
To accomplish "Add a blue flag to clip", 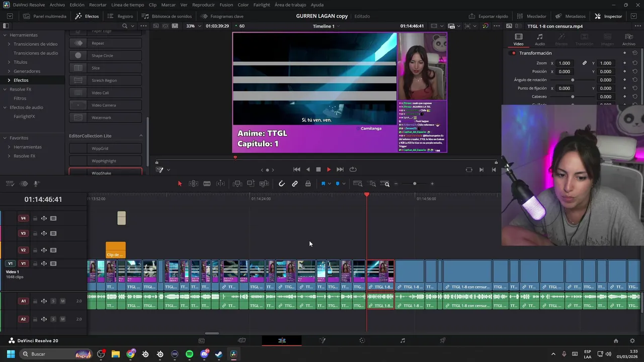I will [x=323, y=184].
